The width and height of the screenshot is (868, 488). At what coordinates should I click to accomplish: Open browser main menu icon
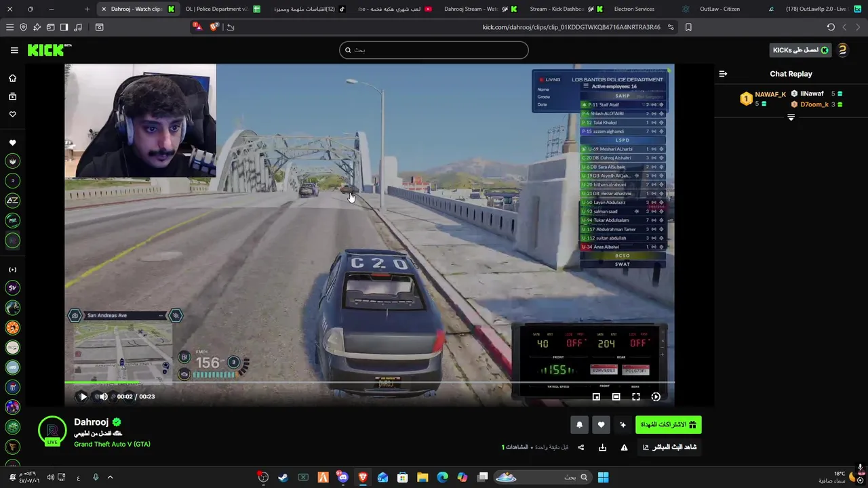[9, 27]
